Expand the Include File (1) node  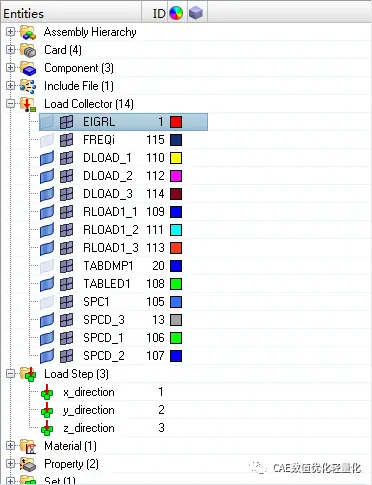10,86
